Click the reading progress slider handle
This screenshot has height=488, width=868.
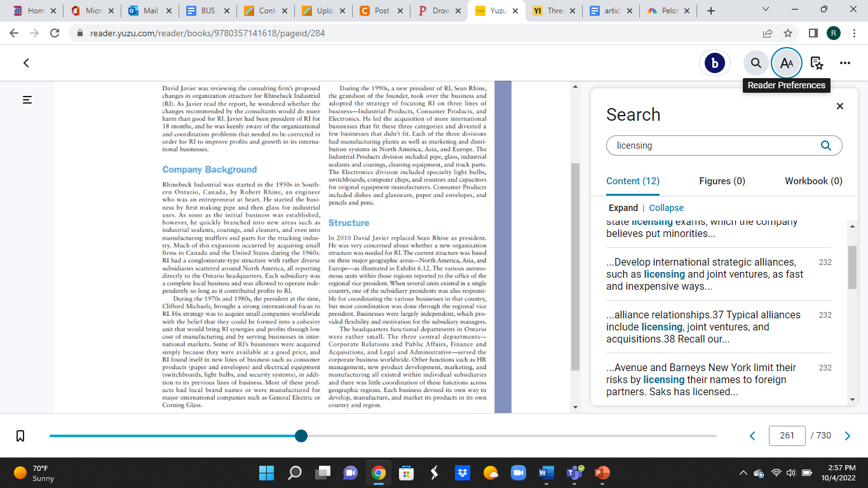(301, 436)
